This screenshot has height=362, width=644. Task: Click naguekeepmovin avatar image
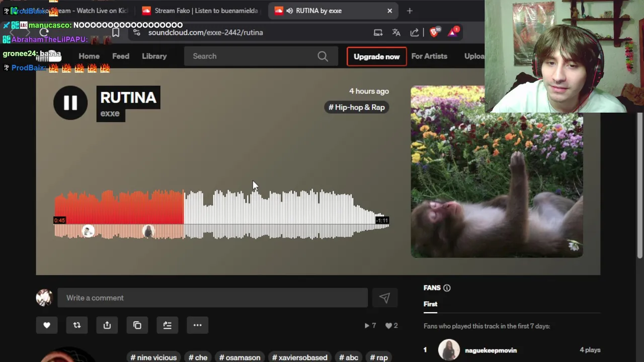click(x=449, y=350)
